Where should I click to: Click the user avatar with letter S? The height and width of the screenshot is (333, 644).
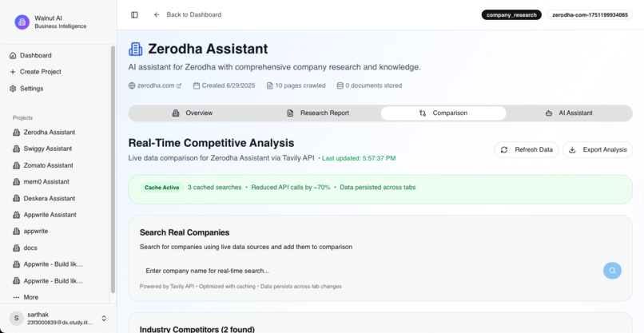click(x=17, y=318)
